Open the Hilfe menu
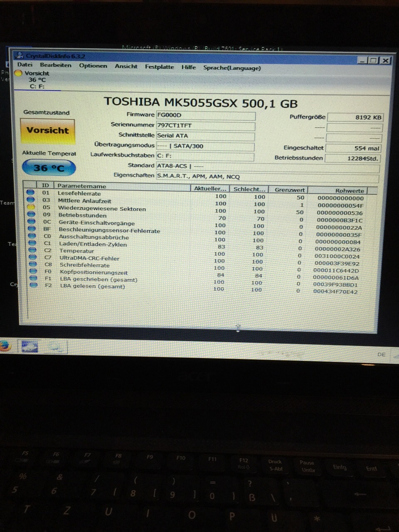 189,67
